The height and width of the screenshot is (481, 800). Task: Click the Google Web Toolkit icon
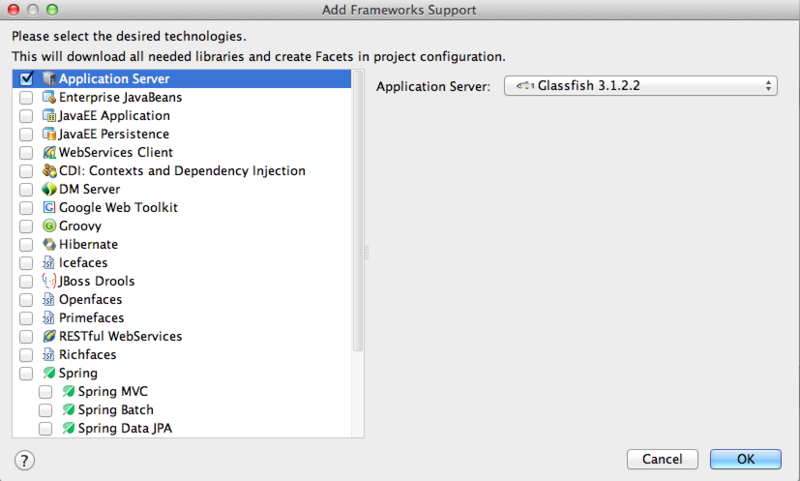click(49, 207)
